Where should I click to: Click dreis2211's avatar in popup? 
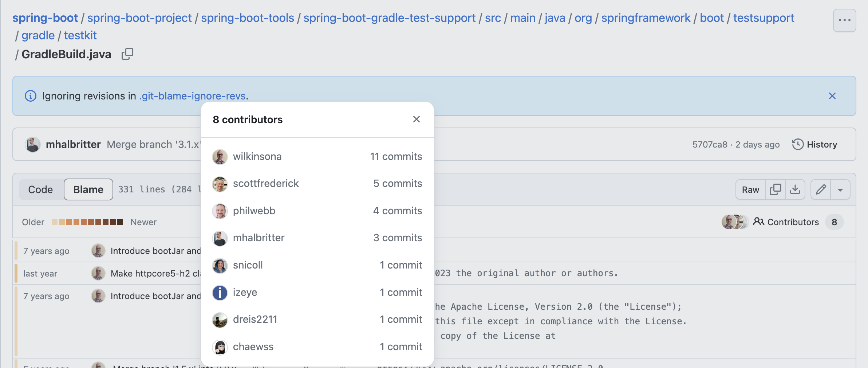(220, 320)
